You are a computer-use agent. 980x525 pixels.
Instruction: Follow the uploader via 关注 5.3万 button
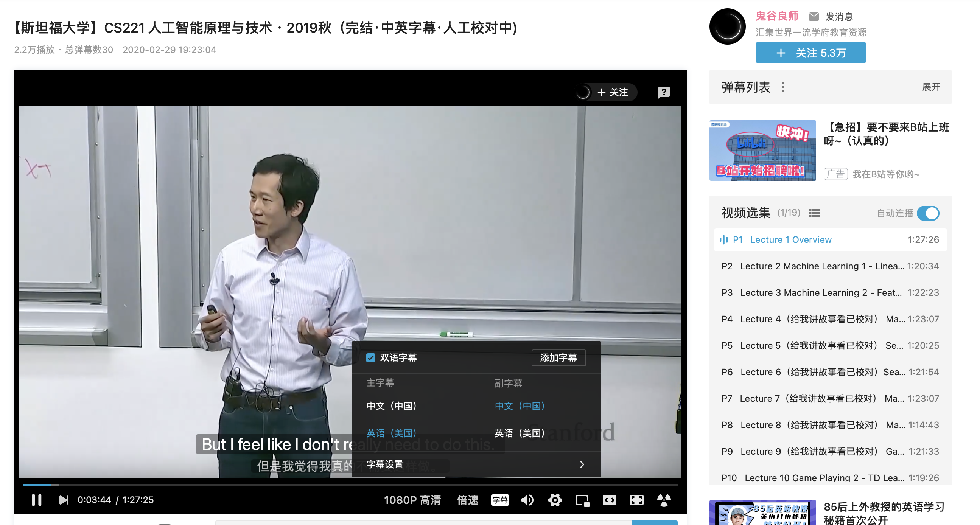point(810,53)
